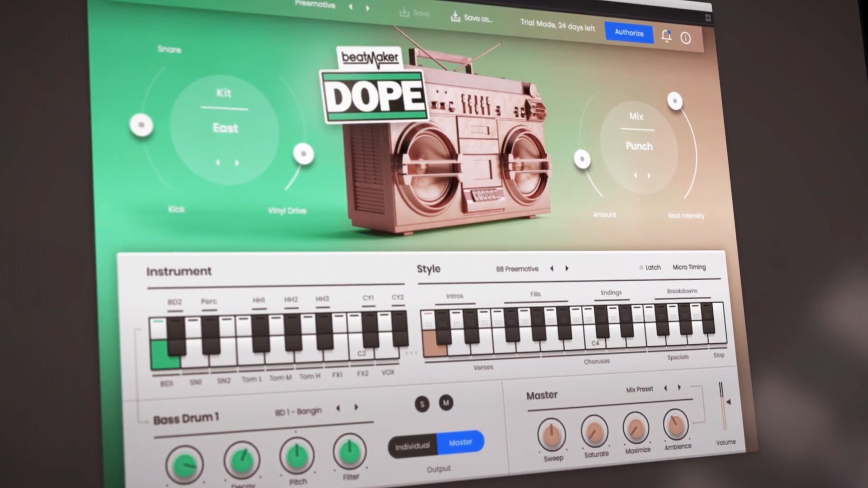
Task: Click the Stop key label
Action: point(718,355)
